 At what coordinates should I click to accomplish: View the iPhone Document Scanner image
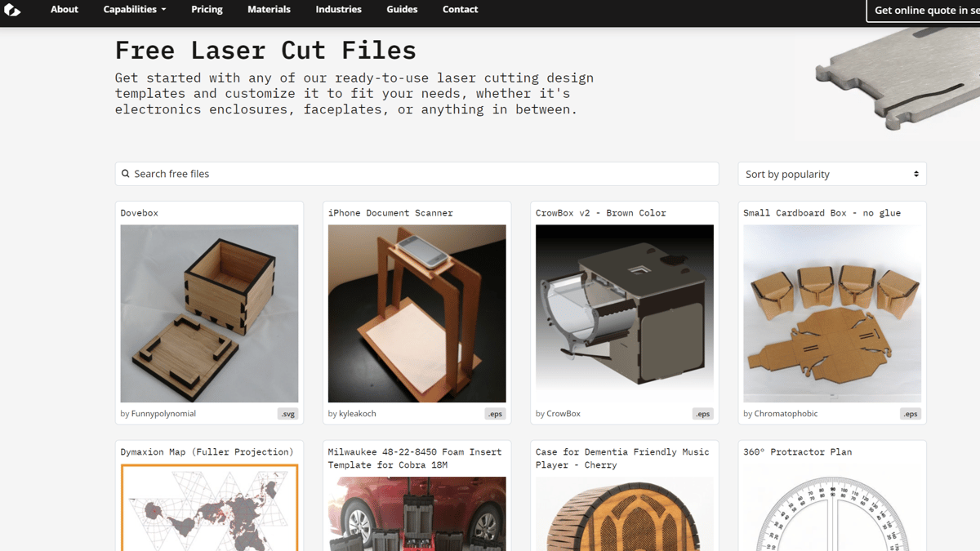pyautogui.click(x=416, y=313)
